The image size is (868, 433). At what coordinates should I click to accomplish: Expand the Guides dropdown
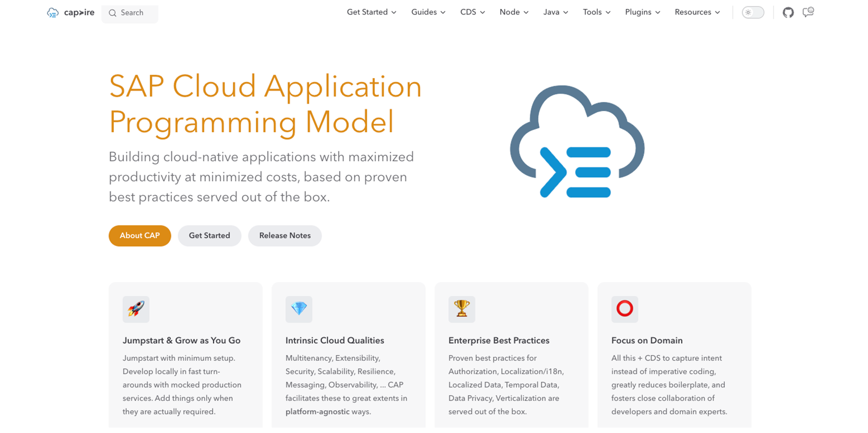[428, 12]
